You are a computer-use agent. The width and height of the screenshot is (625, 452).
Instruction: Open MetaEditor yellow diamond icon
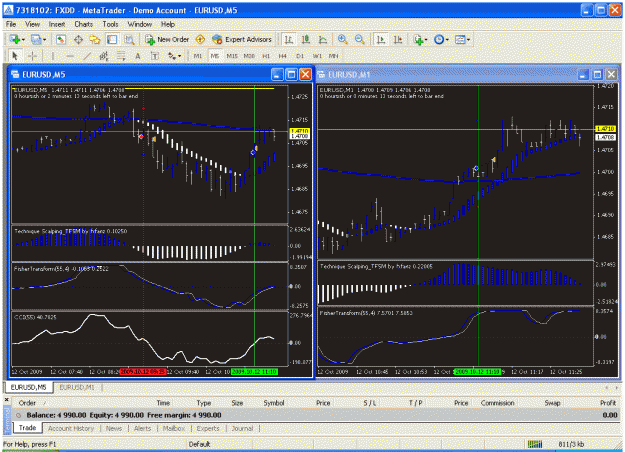[200, 39]
